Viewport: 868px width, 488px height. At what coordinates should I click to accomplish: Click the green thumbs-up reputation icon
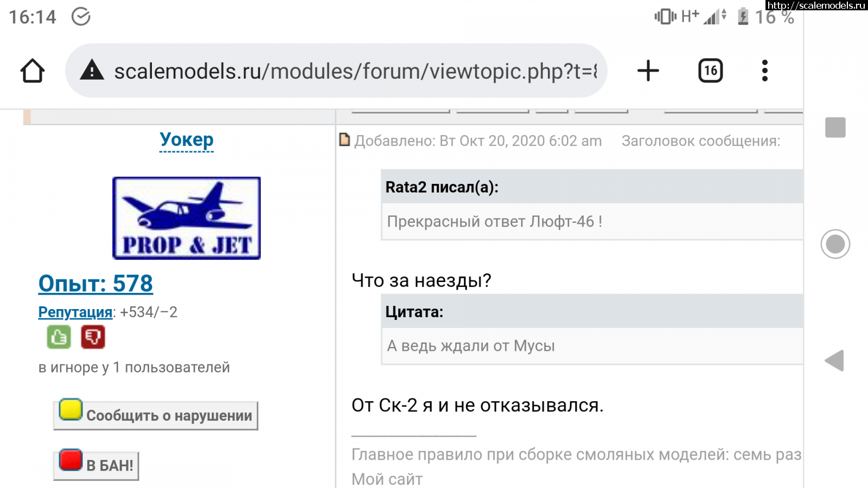click(x=59, y=337)
